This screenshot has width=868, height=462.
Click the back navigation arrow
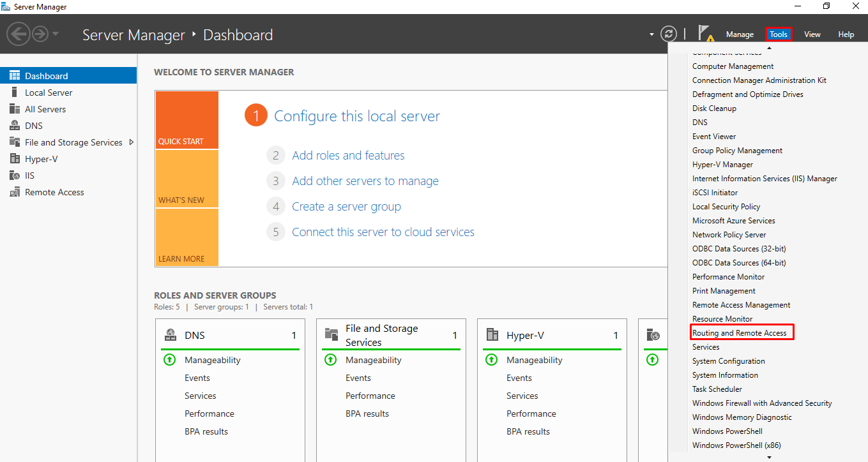[x=19, y=34]
